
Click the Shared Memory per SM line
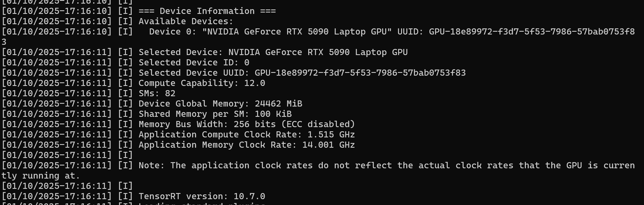click(215, 114)
